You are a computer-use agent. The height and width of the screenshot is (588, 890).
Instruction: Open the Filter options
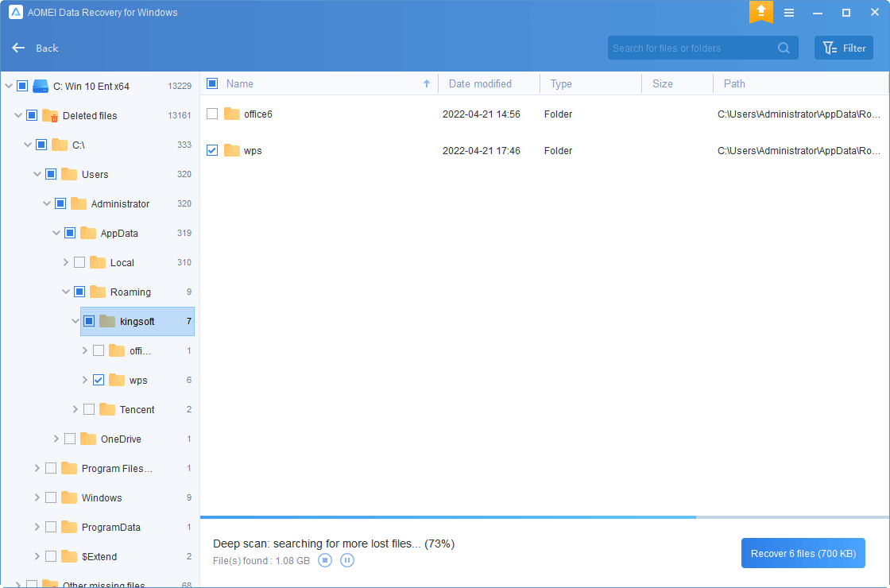[x=844, y=48]
